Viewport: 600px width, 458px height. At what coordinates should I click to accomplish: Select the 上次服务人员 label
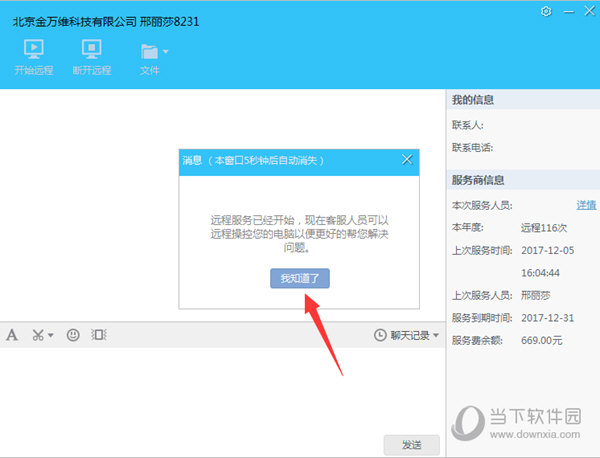[x=482, y=295]
